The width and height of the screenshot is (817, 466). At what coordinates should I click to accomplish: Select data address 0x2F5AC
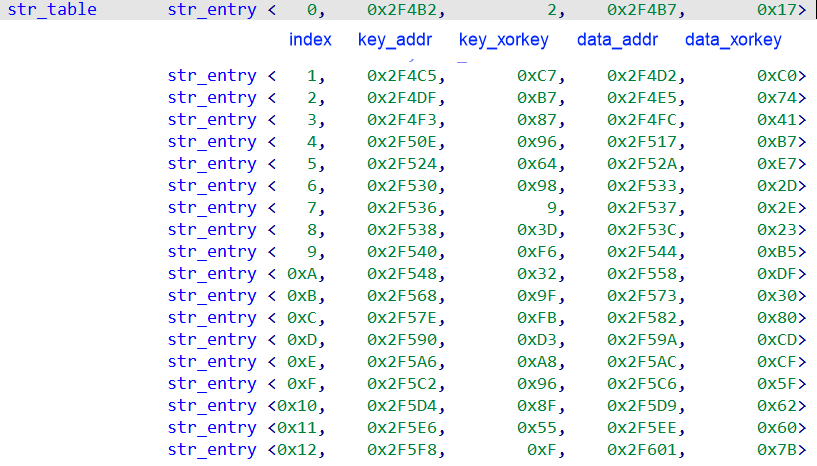point(641,361)
